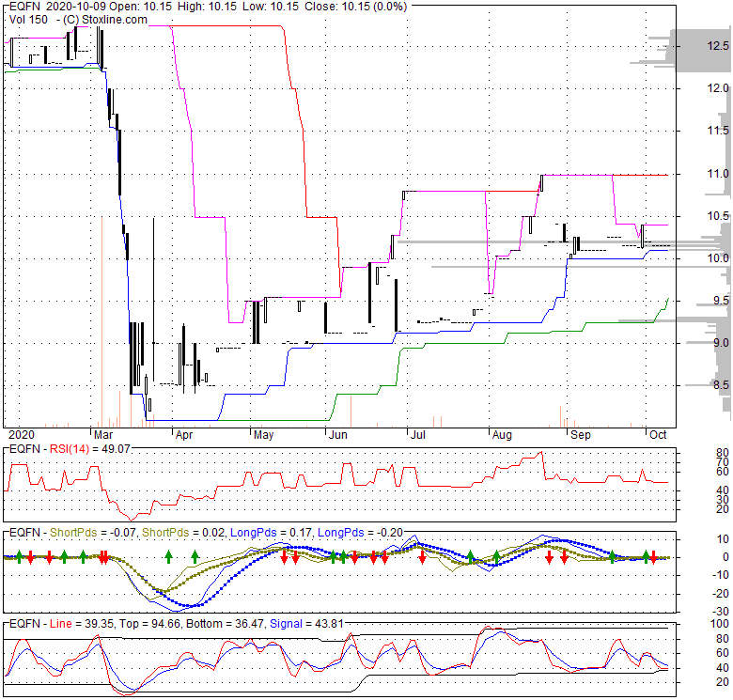Click the EQFN ticker symbol in chart header
This screenshot has width=733, height=700.
(24, 7)
